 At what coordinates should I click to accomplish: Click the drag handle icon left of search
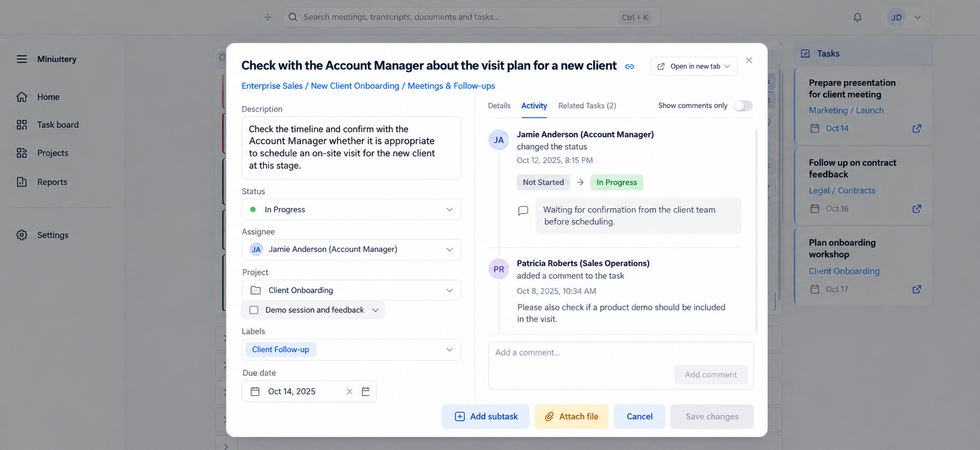coord(268,17)
